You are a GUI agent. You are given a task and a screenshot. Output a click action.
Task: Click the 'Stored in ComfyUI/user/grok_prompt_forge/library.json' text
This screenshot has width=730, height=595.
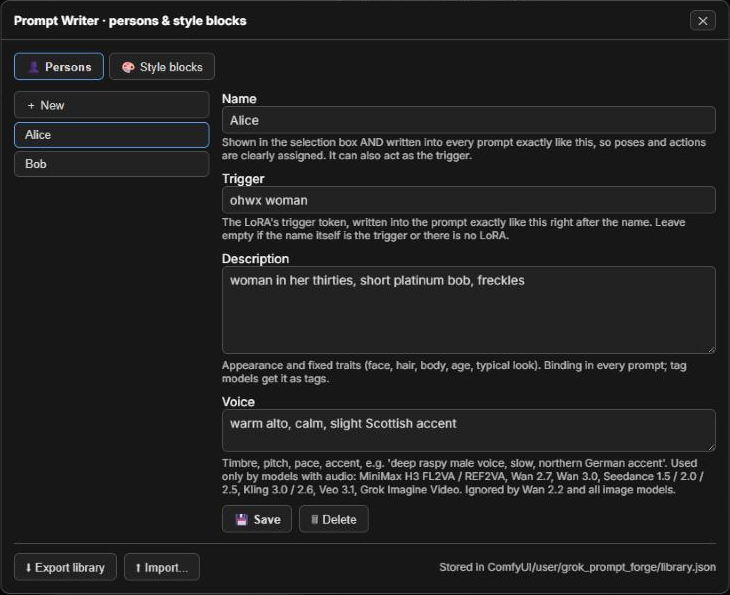pos(577,567)
